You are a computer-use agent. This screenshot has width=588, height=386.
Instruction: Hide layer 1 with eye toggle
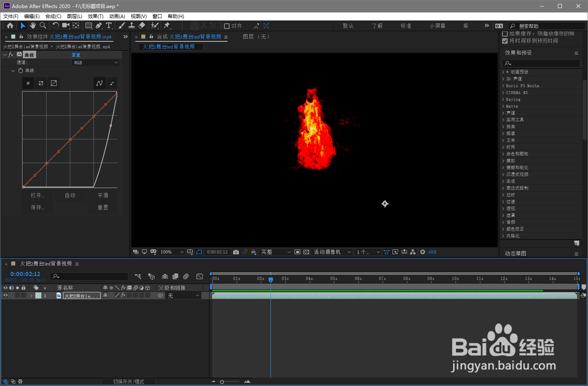tap(6, 295)
